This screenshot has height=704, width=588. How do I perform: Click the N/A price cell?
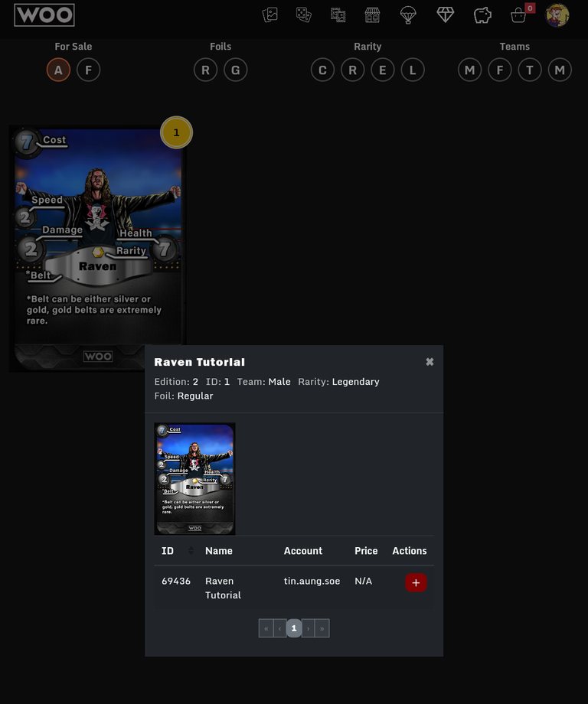coord(364,581)
